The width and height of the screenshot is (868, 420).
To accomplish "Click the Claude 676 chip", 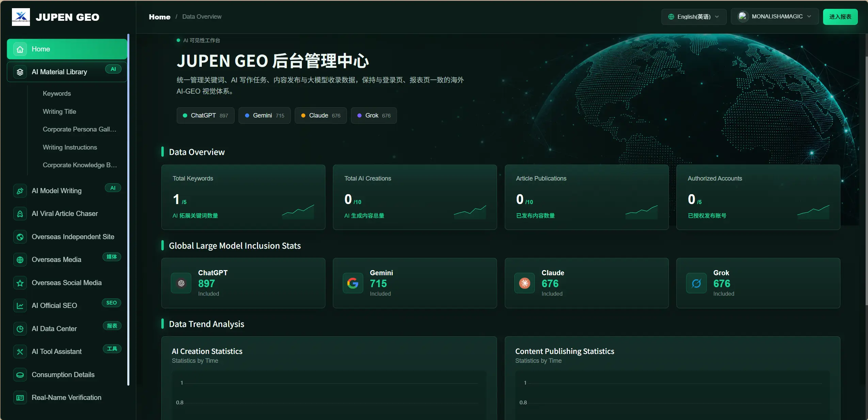I will click(x=321, y=115).
